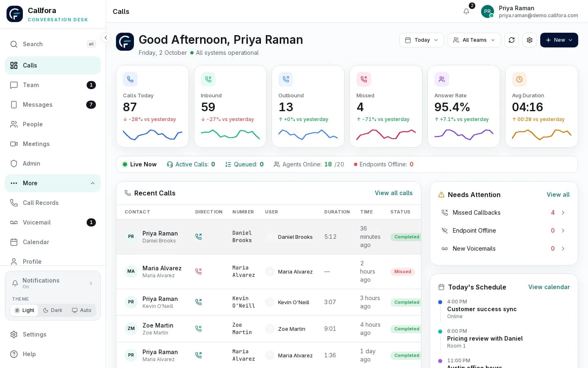Open the View calendar link

click(549, 287)
